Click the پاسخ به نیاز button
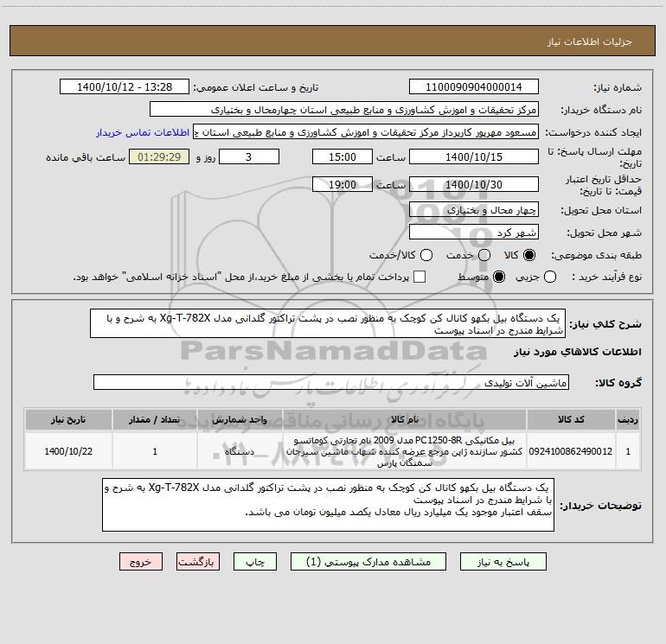 (503, 562)
